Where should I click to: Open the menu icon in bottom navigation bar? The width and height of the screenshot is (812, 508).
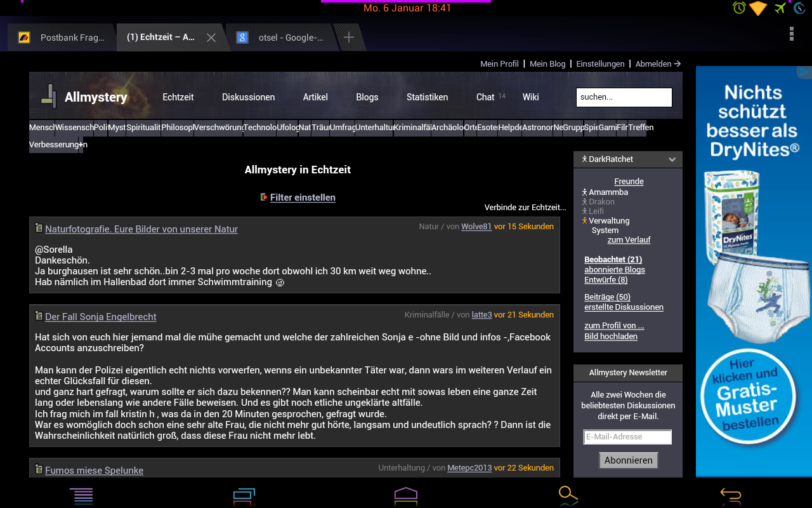click(81, 495)
